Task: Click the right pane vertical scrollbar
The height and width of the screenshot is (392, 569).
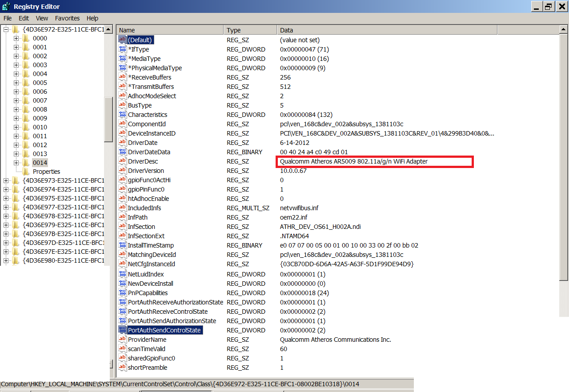Action: pyautogui.click(x=564, y=178)
